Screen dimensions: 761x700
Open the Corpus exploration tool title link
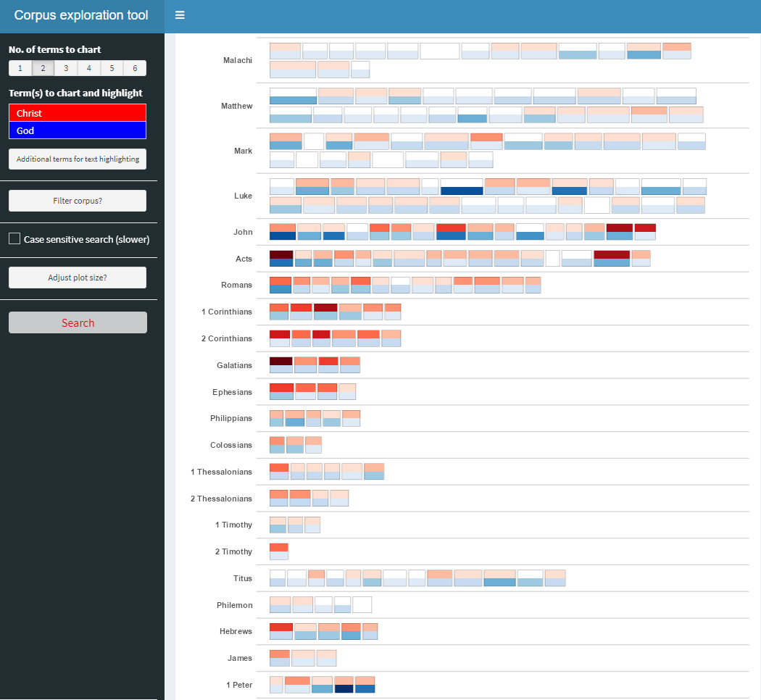81,15
